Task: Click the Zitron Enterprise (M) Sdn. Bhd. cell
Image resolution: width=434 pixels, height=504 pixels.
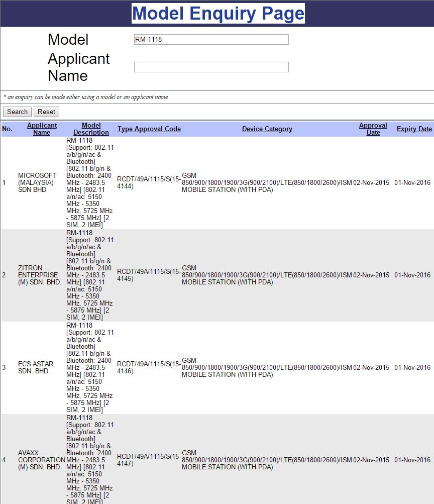Action: pyautogui.click(x=39, y=275)
